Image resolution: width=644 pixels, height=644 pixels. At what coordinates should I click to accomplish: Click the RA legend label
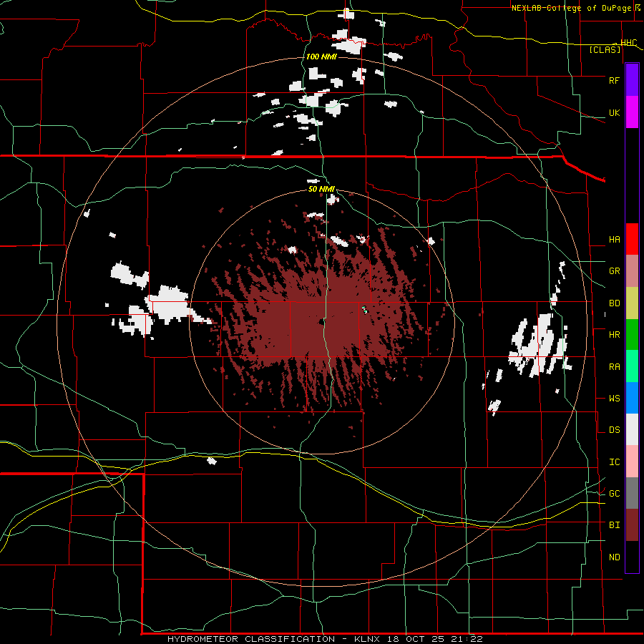pos(614,367)
